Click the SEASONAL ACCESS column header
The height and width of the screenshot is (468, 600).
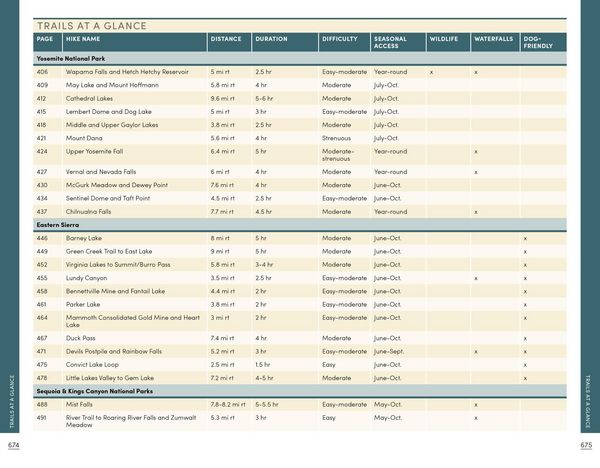[x=390, y=42]
